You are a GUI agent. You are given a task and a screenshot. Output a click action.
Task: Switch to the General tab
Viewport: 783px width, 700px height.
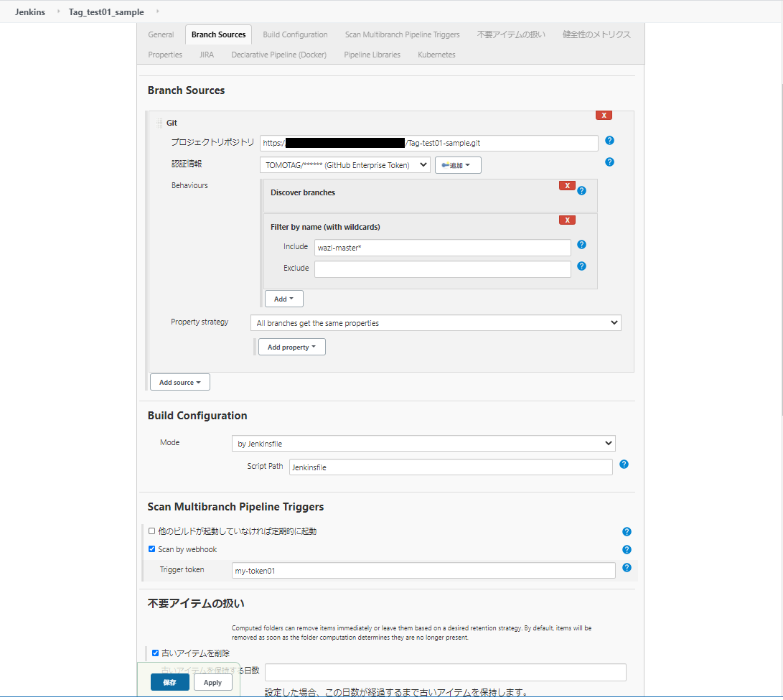tap(161, 34)
